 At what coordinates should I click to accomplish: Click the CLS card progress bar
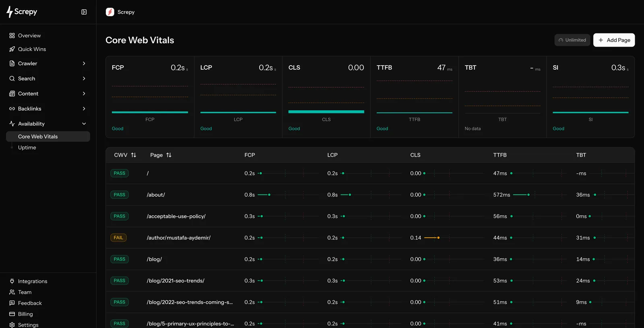coord(326,111)
